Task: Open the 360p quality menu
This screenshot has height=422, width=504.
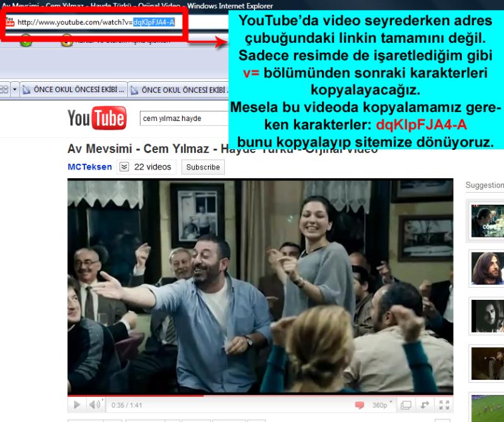Action: coord(382,405)
